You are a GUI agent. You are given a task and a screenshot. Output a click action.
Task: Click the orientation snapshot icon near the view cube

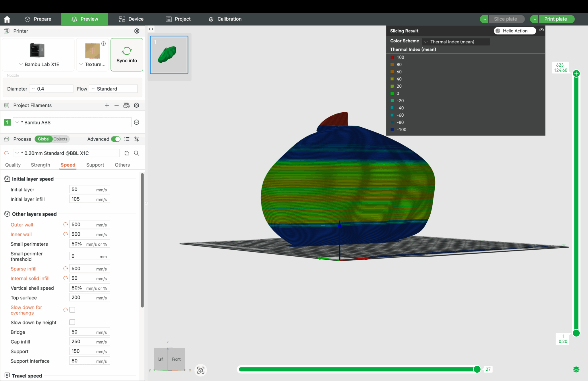click(200, 370)
